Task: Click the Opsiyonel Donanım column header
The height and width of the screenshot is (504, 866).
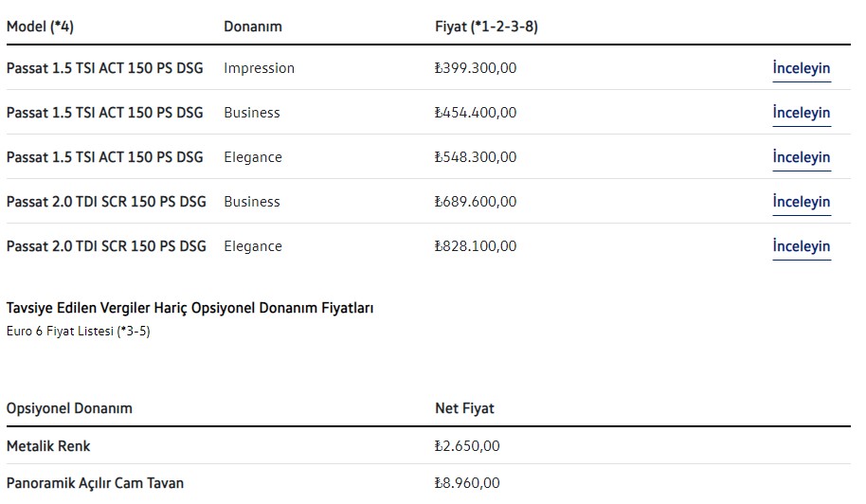Action: [69, 408]
